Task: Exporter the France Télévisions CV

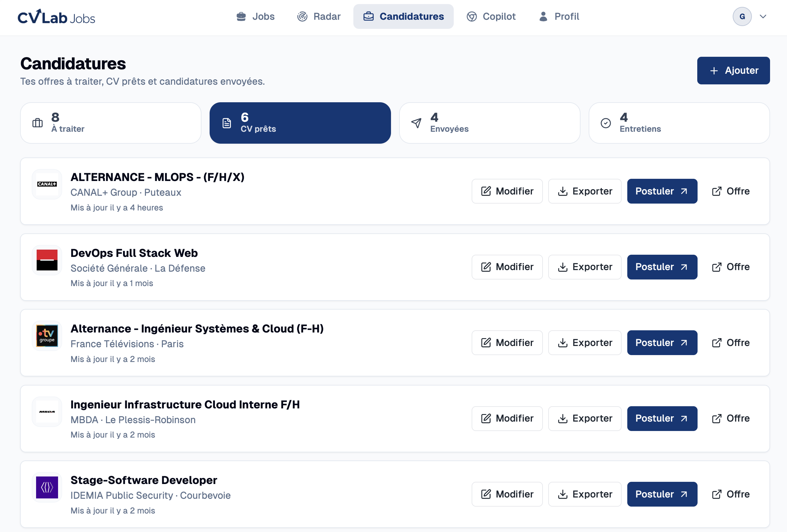Action: tap(585, 343)
